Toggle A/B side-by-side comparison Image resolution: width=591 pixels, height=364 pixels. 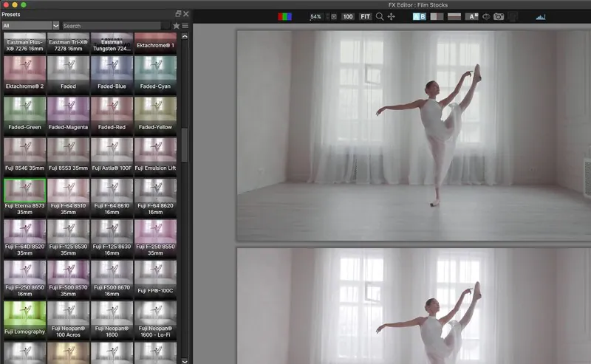point(419,16)
